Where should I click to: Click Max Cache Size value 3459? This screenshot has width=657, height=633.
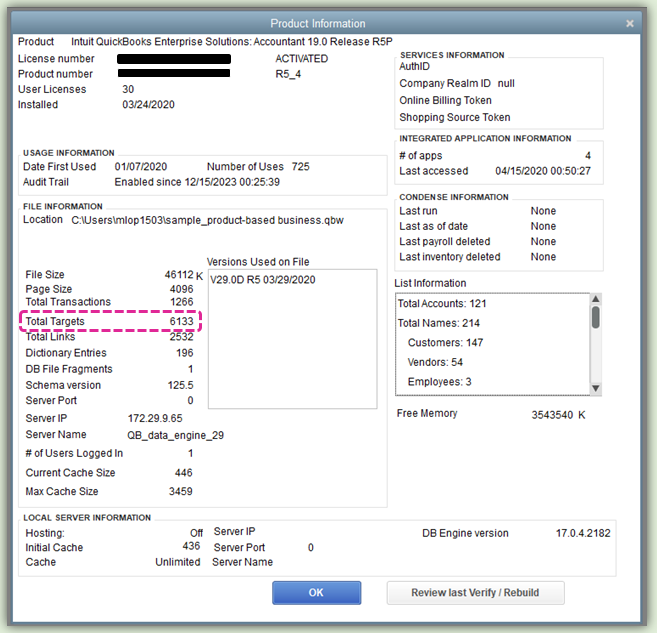pyautogui.click(x=181, y=491)
